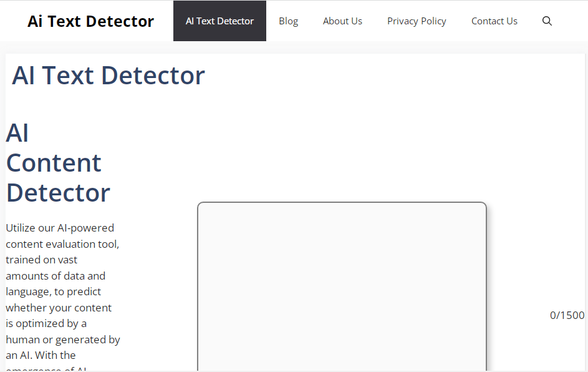Focus the large empty text input box
Screen dimensions: 588x372
pyautogui.click(x=342, y=287)
